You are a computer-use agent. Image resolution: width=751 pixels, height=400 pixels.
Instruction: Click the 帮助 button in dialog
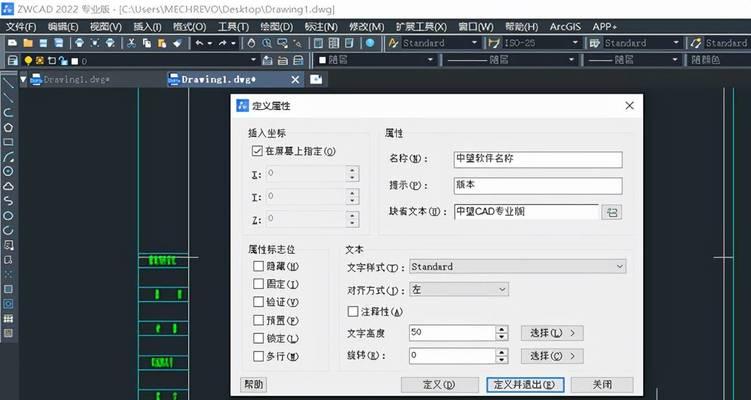(x=254, y=385)
